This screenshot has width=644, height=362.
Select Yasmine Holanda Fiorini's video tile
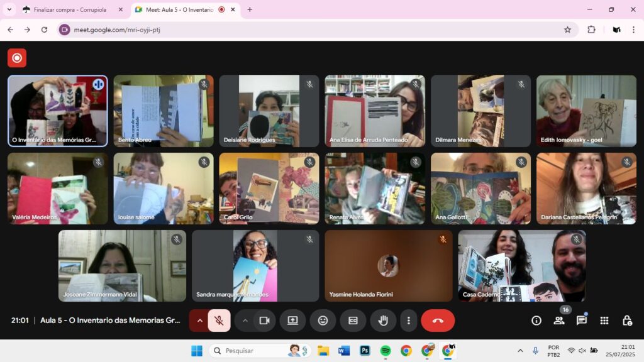click(388, 265)
